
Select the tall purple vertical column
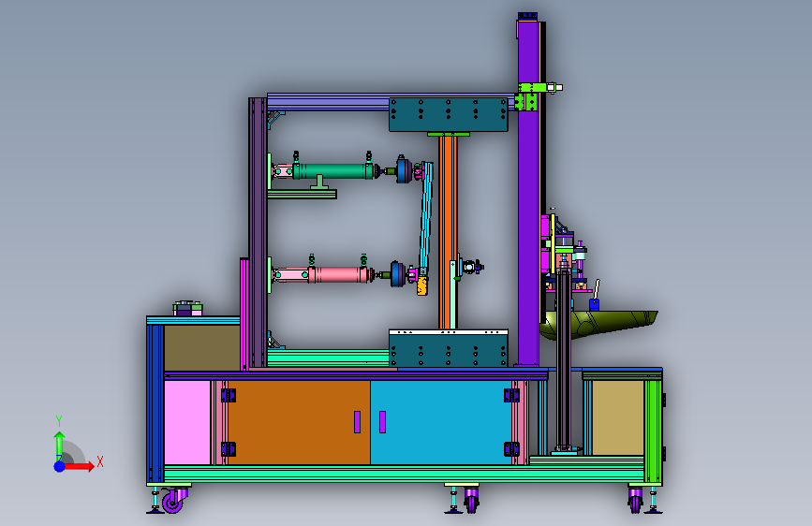(x=529, y=192)
